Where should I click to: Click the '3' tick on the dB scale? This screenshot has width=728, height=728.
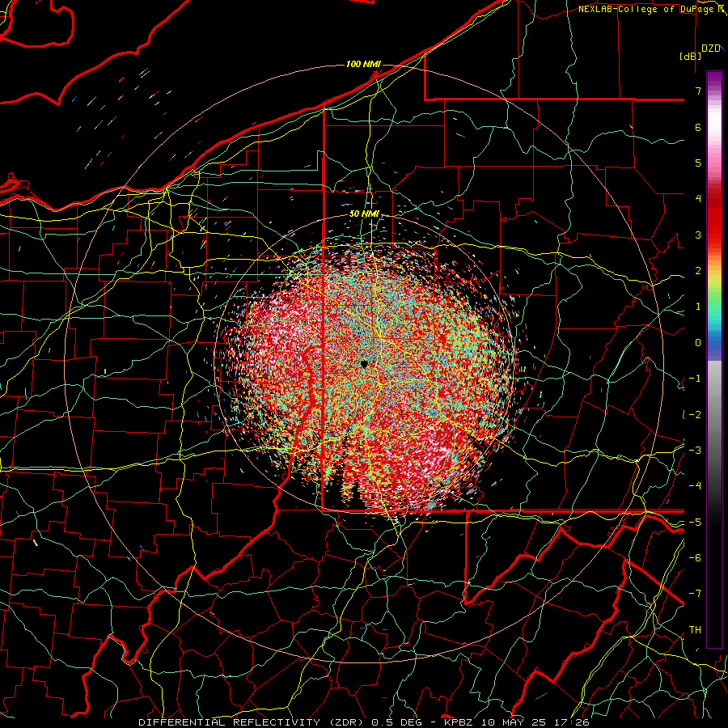point(698,235)
